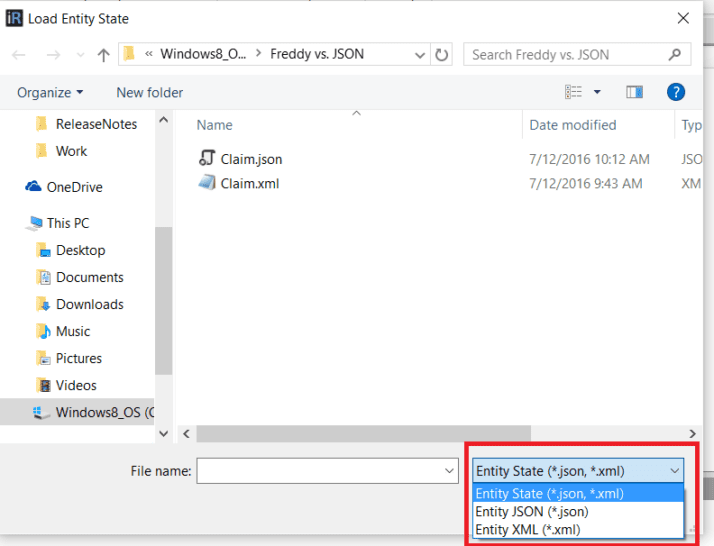
Task: Click the blue help question mark icon
Action: pyautogui.click(x=675, y=92)
